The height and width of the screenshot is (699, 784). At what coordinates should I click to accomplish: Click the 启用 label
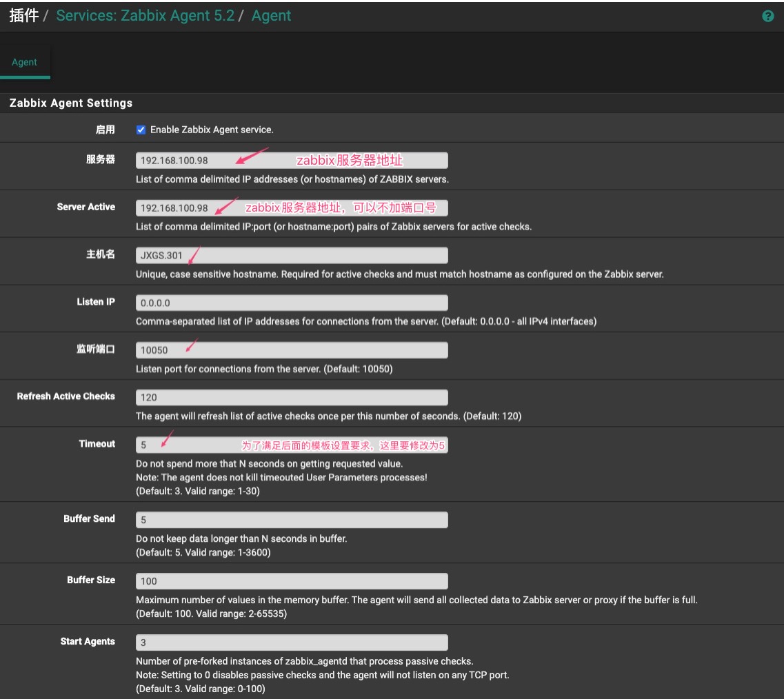pyautogui.click(x=105, y=130)
